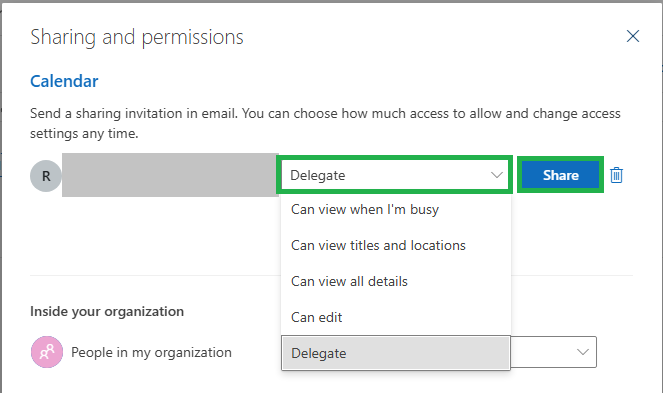The height and width of the screenshot is (393, 663).
Task: Choose 'Can edit' permission option
Action: [396, 317]
